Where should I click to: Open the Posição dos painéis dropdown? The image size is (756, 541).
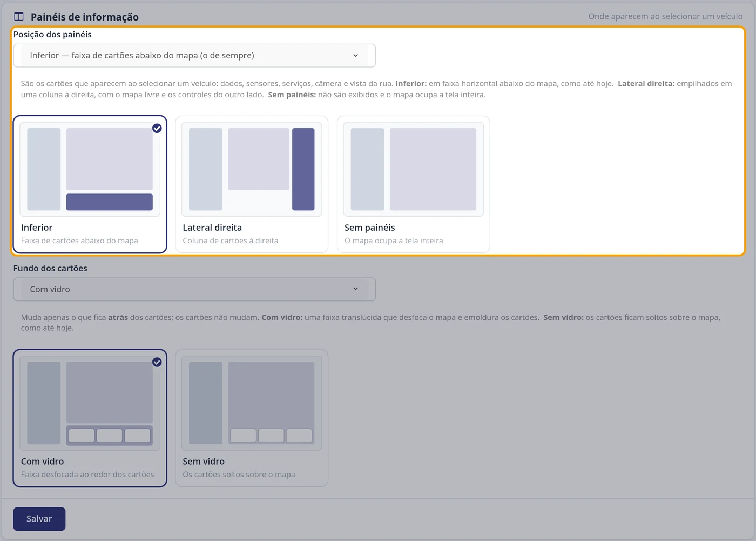pos(194,56)
